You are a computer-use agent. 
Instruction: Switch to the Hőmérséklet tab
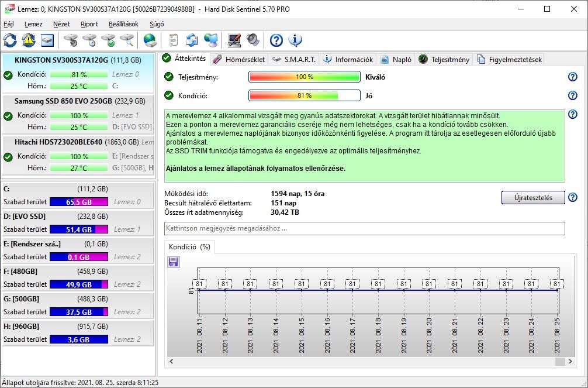(238, 59)
